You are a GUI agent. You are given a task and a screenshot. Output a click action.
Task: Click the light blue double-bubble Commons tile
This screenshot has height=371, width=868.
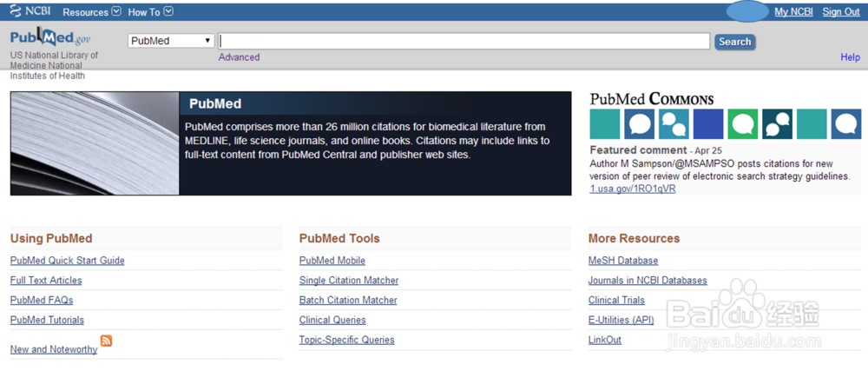click(674, 124)
